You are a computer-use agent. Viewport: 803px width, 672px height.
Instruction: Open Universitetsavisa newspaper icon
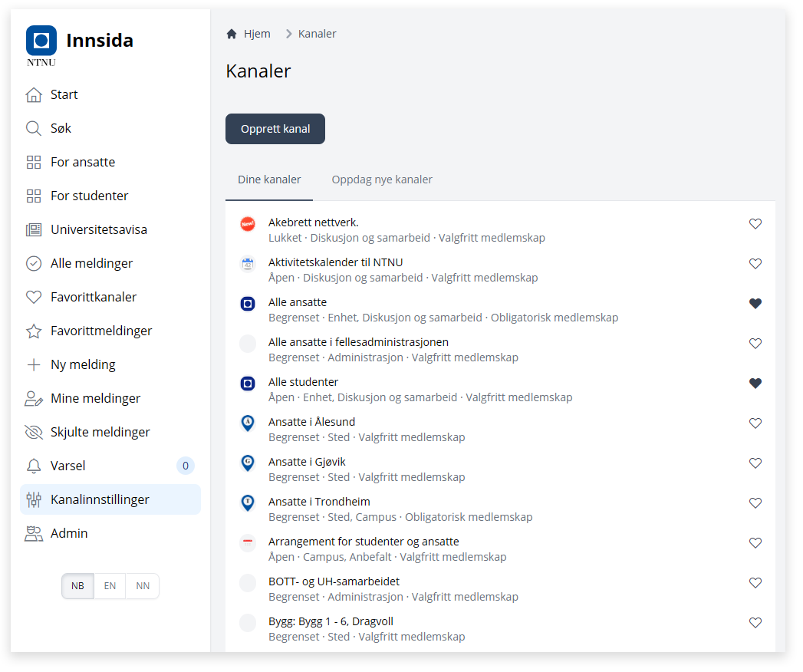(34, 229)
